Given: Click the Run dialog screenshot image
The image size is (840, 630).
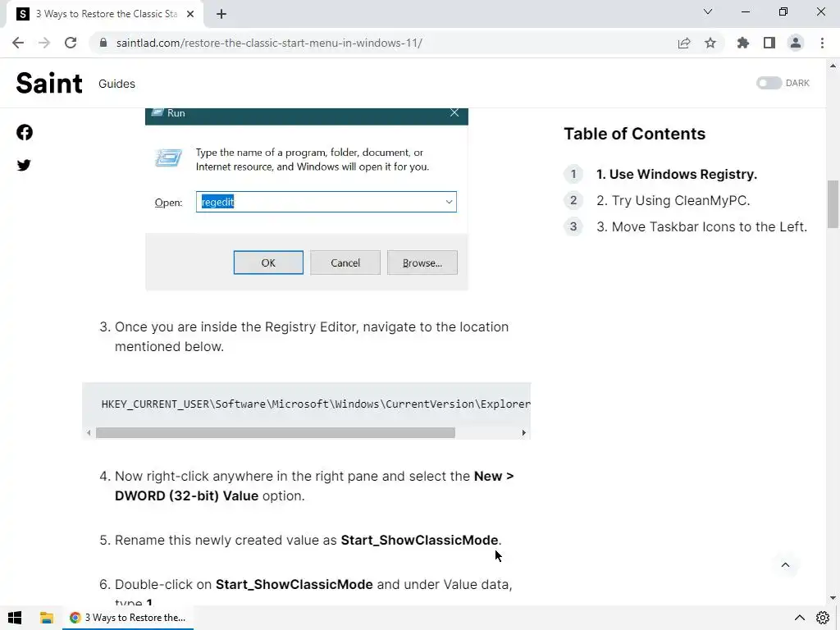Looking at the screenshot, I should click(307, 199).
